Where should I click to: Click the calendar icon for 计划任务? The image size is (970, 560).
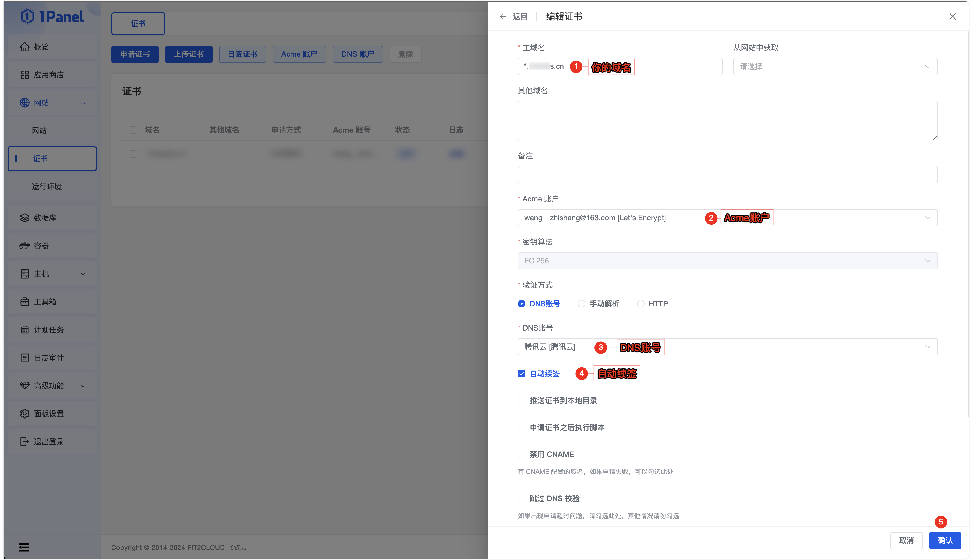point(25,329)
